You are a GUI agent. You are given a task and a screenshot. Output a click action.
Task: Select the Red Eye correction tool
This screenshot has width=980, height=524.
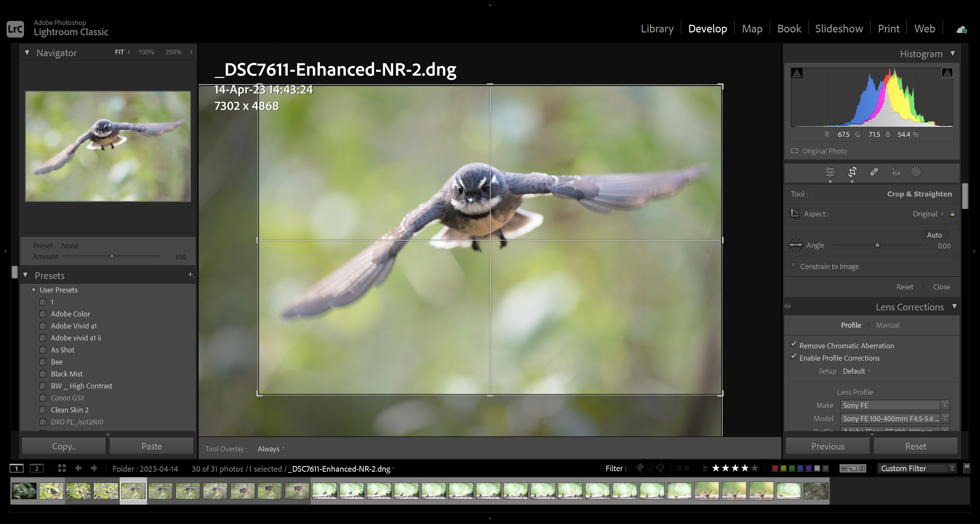(x=896, y=172)
